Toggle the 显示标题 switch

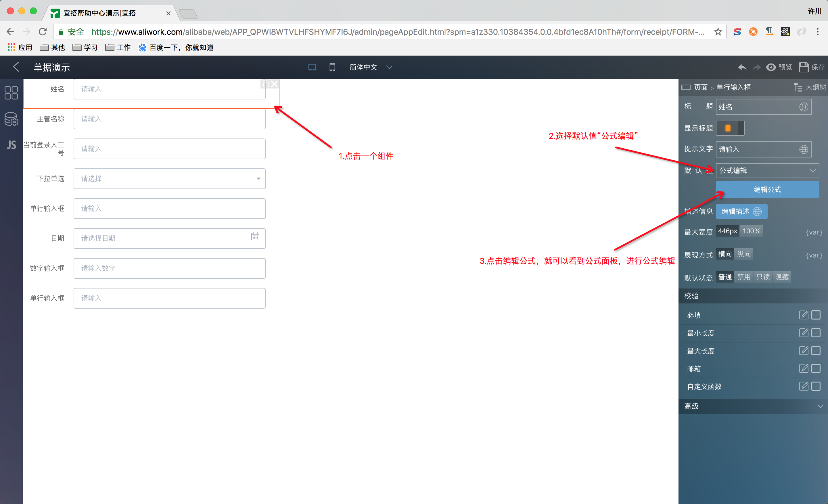[x=730, y=128]
